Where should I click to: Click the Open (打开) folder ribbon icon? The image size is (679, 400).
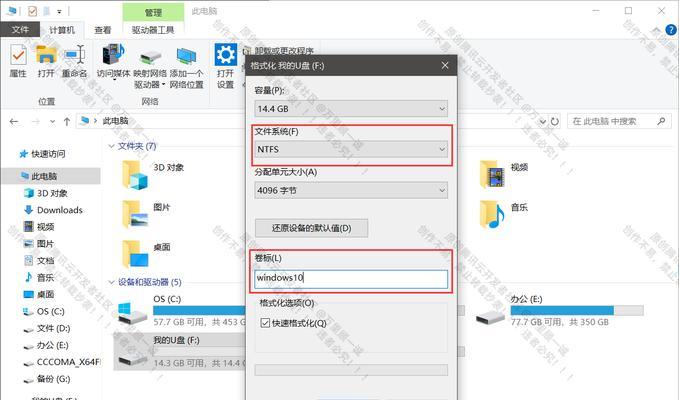click(46, 55)
